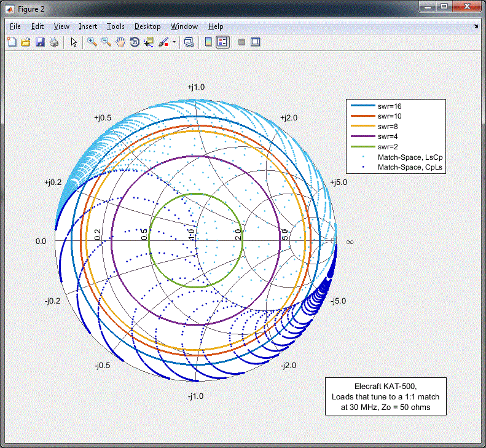This screenshot has width=486, height=448.
Task: Click the 1.0 center resistance label
Action: point(192,234)
